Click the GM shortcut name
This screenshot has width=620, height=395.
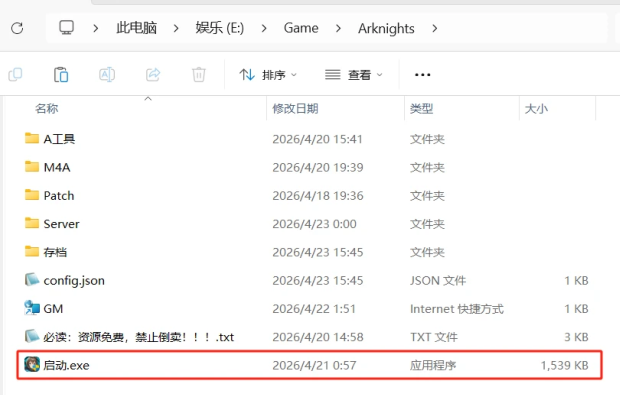coord(53,308)
